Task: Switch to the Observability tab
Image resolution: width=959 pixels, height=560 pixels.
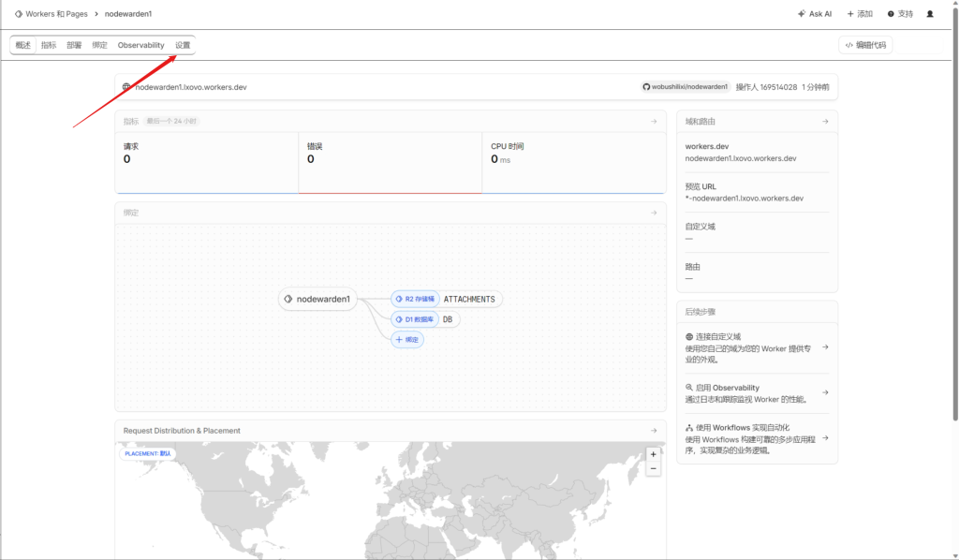Action: coord(140,45)
